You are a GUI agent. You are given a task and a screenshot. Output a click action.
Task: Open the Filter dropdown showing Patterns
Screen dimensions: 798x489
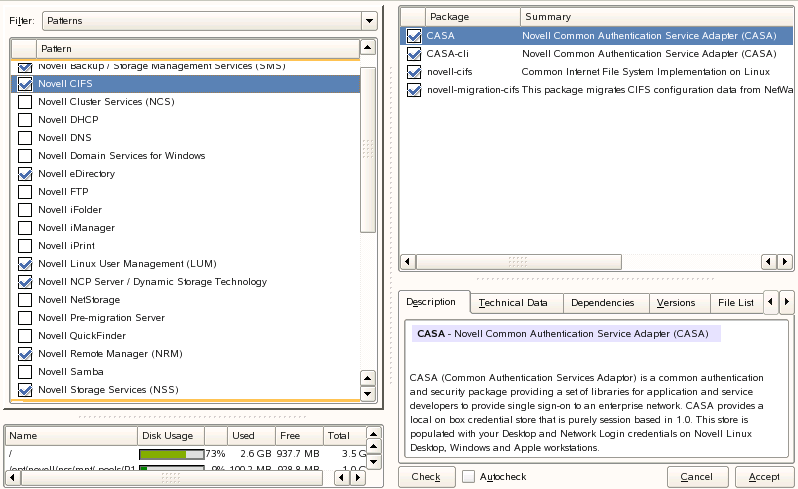pos(209,21)
